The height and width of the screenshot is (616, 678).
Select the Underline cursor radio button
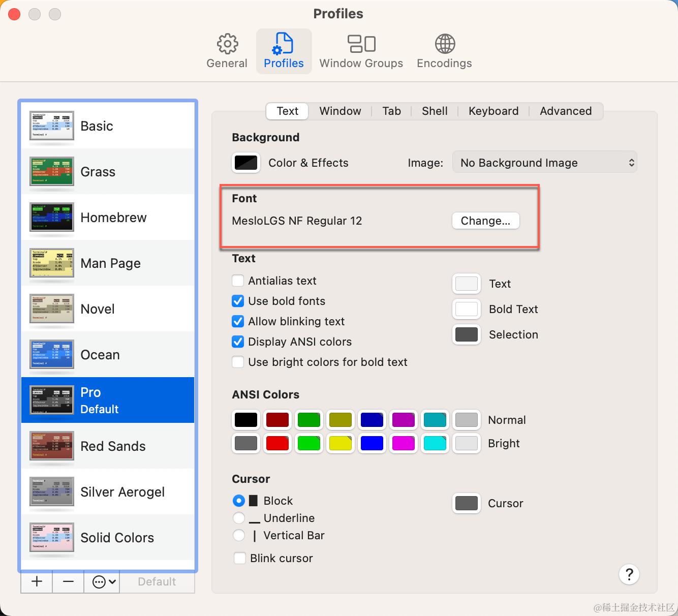(x=238, y=518)
